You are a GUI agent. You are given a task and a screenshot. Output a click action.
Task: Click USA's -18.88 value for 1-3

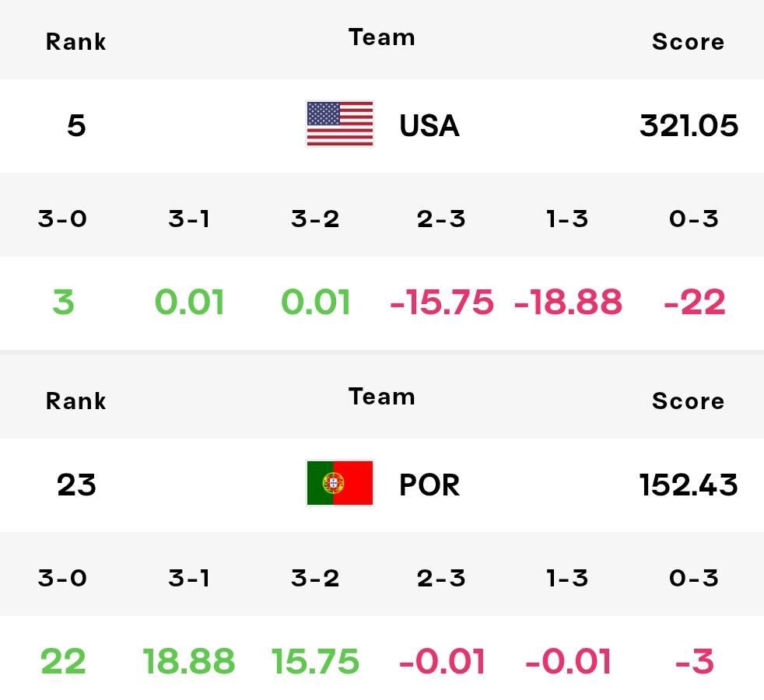coord(568,302)
